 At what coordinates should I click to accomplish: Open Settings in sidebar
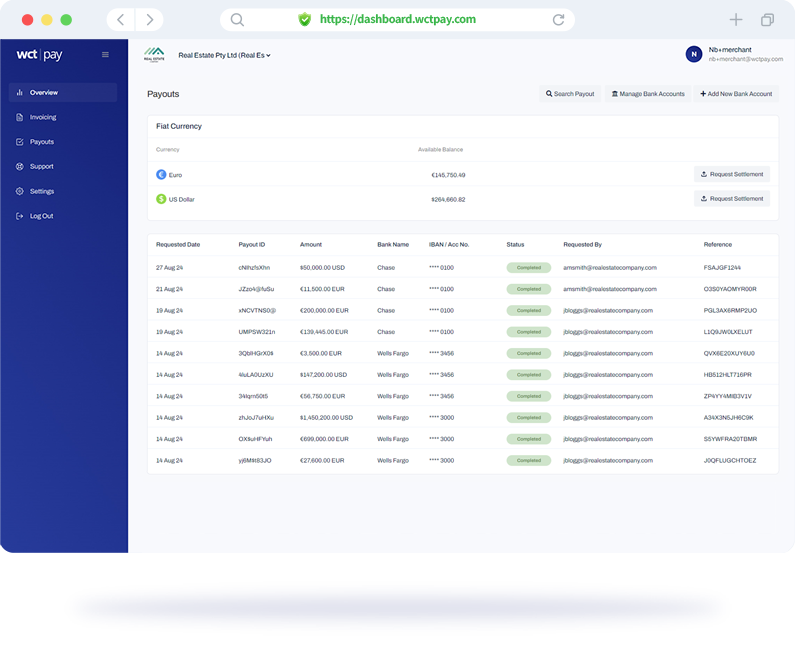[x=42, y=191]
